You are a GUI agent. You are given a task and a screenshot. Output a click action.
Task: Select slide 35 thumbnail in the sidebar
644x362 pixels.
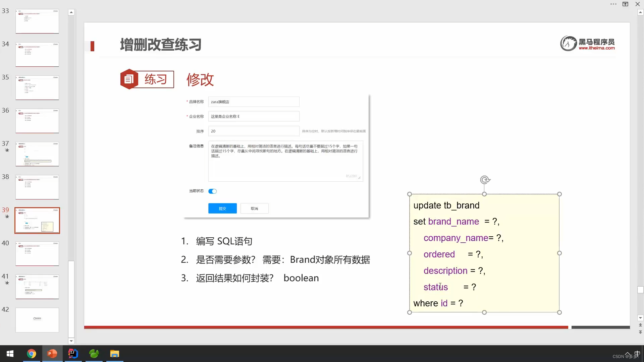pos(37,87)
